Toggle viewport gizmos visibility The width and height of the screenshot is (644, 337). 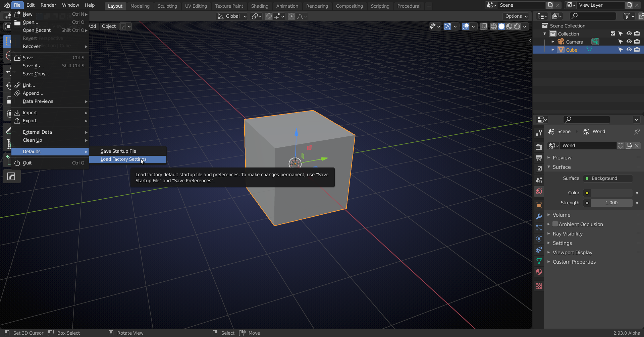[x=447, y=26]
